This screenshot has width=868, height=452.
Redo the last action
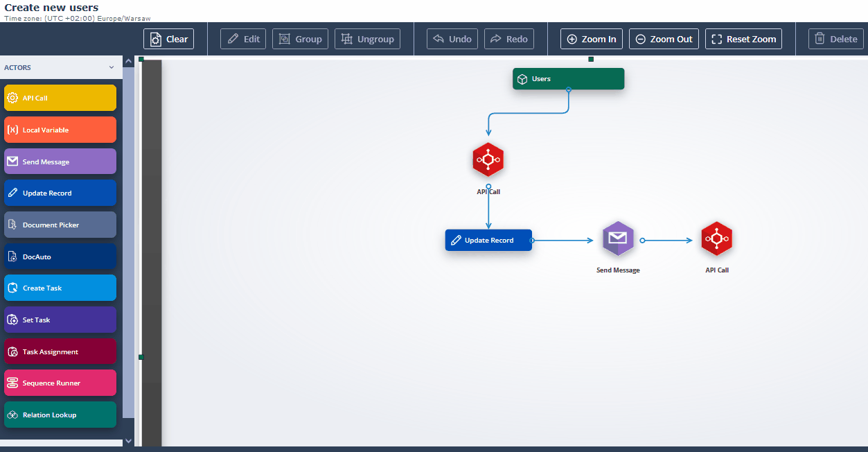tap(509, 39)
